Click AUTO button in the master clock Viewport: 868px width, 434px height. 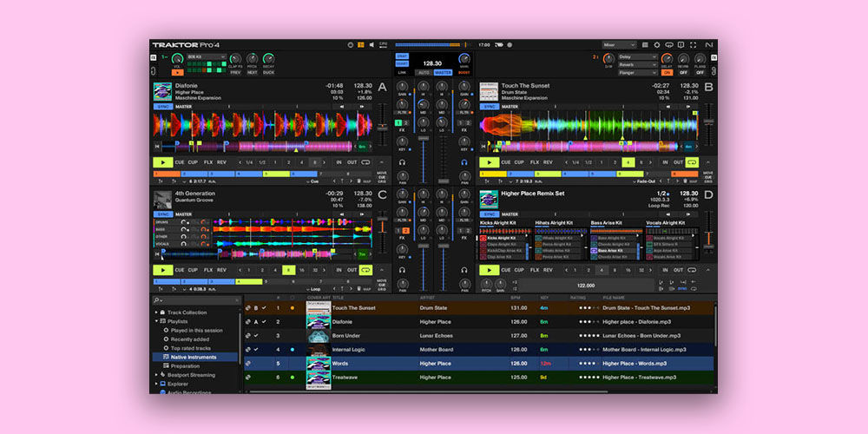coord(424,73)
